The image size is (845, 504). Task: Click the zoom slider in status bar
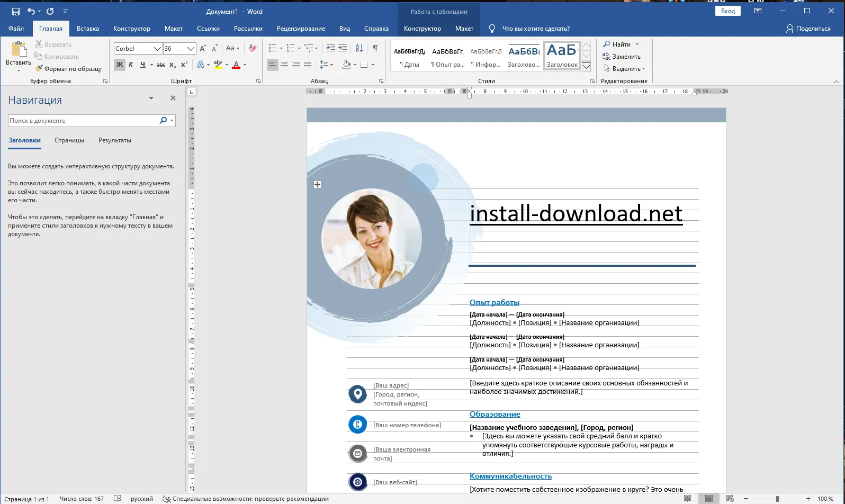coord(777,499)
